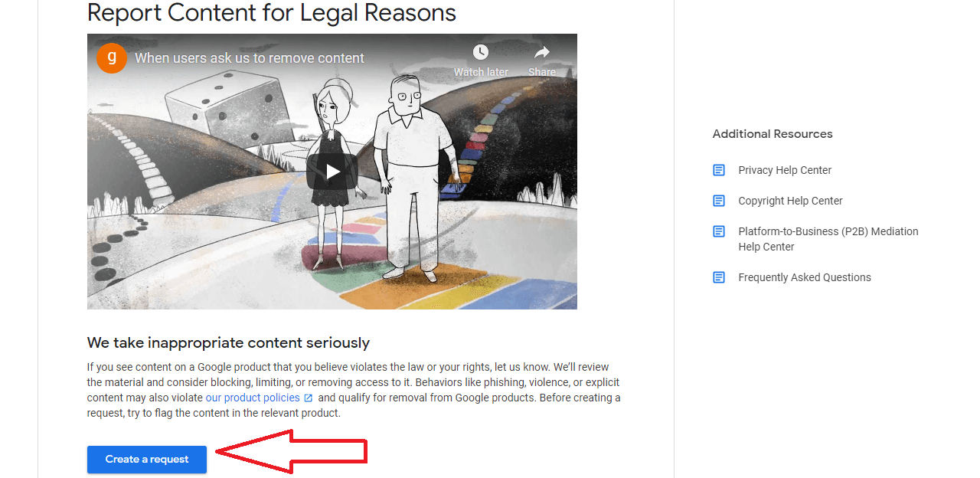Open the Frequently Asked Questions link
Viewport: 980px width, 478px height.
tap(805, 277)
